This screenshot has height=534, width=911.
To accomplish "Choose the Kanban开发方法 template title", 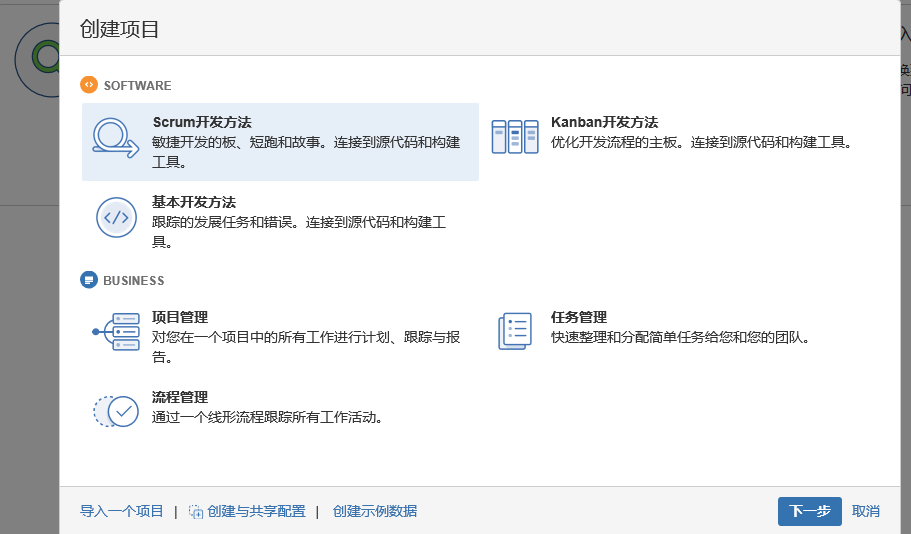I will (x=604, y=122).
